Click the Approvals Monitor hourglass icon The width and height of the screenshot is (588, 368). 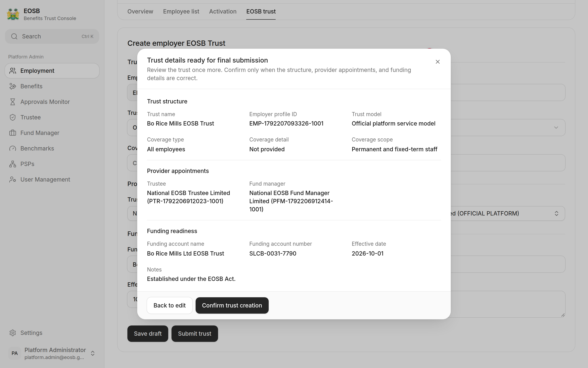13,102
